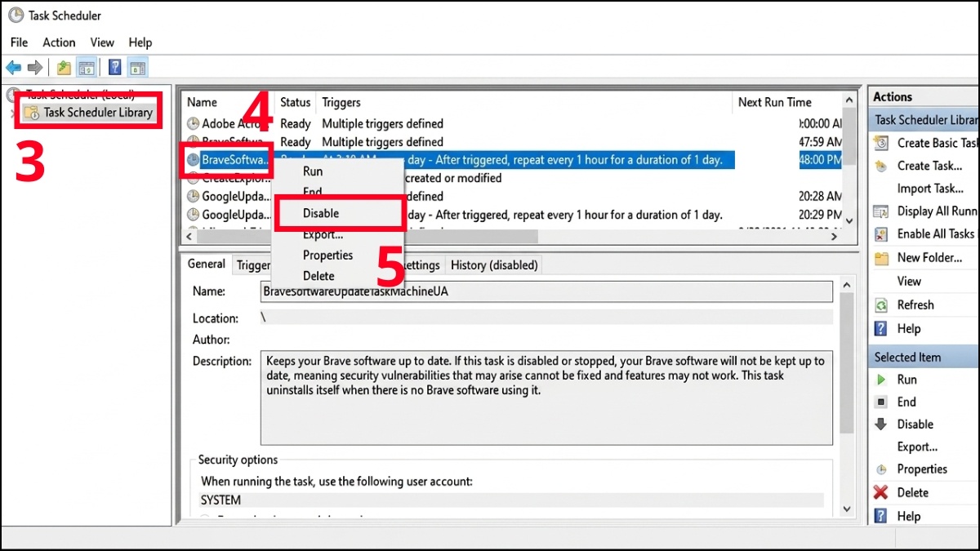Choose Export... from the context menu
Image resolution: width=980 pixels, height=551 pixels.
[x=337, y=234]
